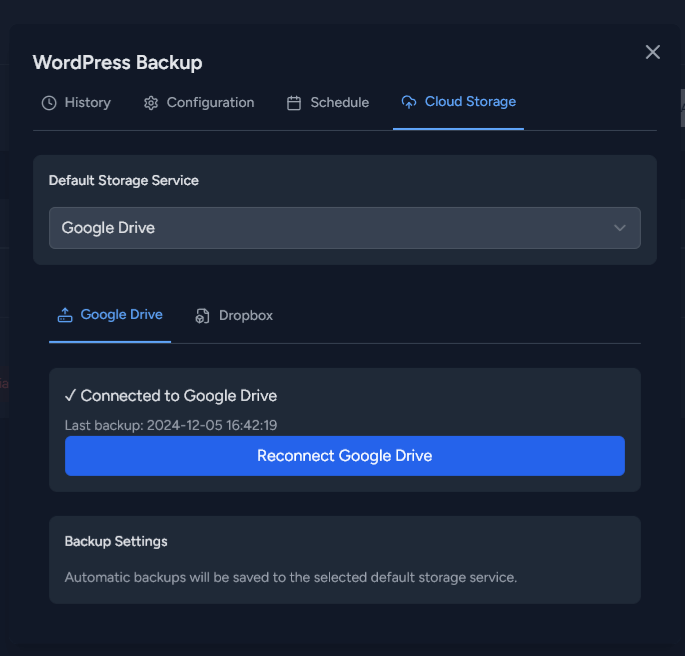
Task: Click the WordPress Backup title
Action: point(118,62)
